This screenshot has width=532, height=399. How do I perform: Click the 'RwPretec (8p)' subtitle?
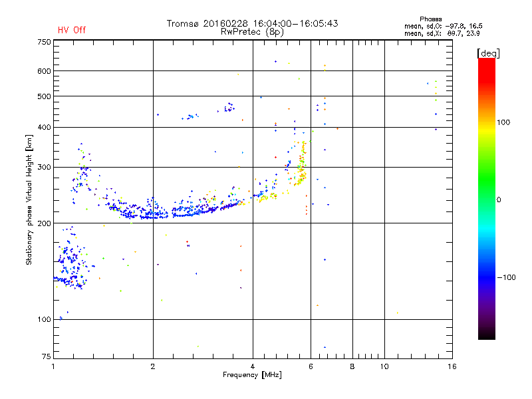252,32
